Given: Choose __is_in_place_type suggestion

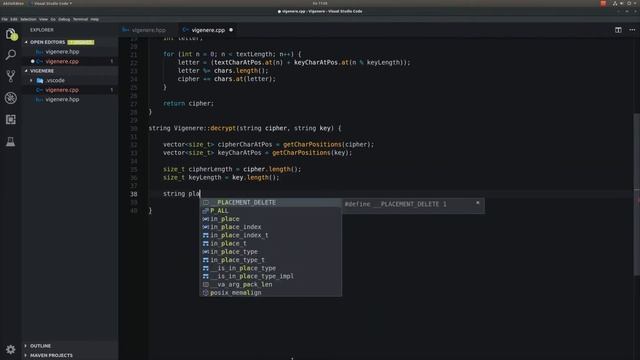Looking at the screenshot, I should click(270, 268).
